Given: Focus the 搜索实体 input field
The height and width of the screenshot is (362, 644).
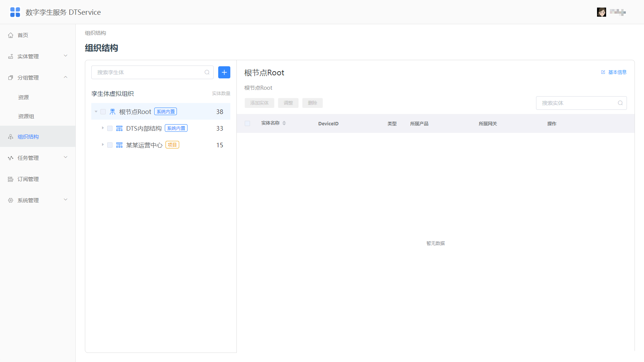Looking at the screenshot, I should (x=581, y=103).
